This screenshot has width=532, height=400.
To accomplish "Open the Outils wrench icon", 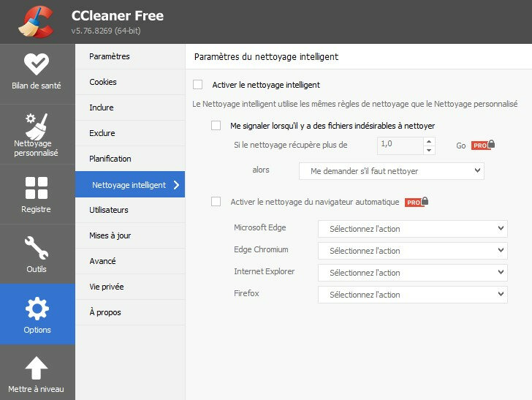I will pyautogui.click(x=37, y=248).
